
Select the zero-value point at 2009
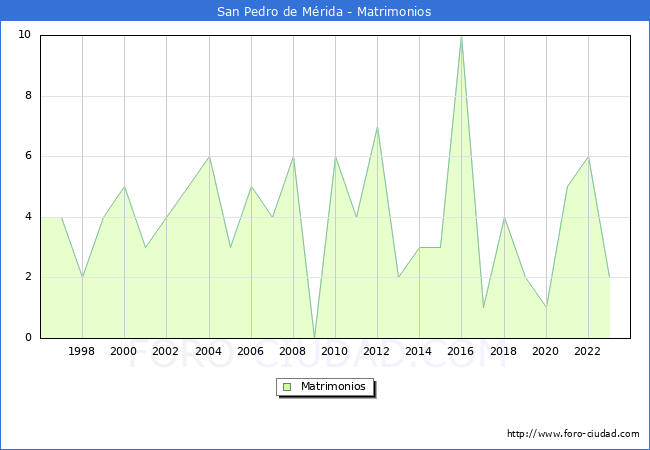click(314, 337)
